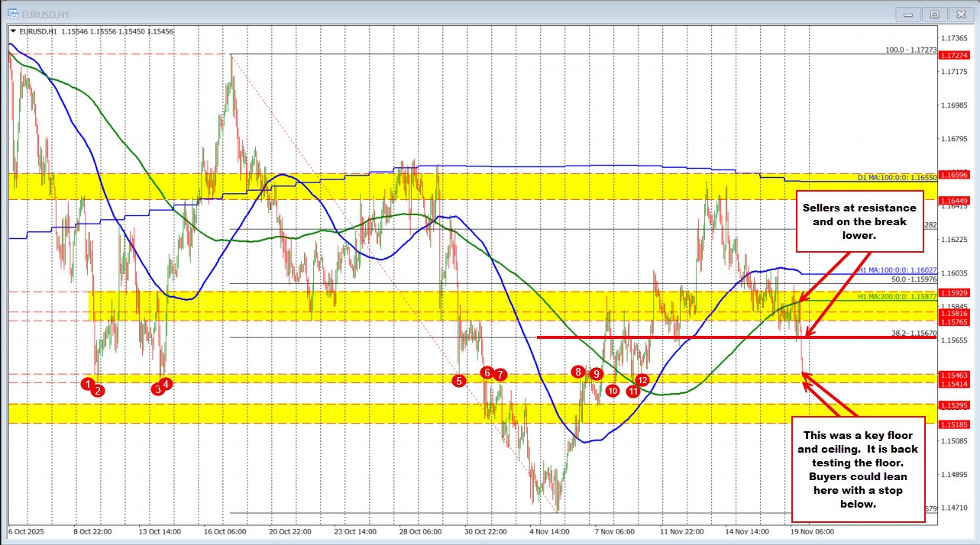Select the numbered circle marker 5

pyautogui.click(x=458, y=379)
